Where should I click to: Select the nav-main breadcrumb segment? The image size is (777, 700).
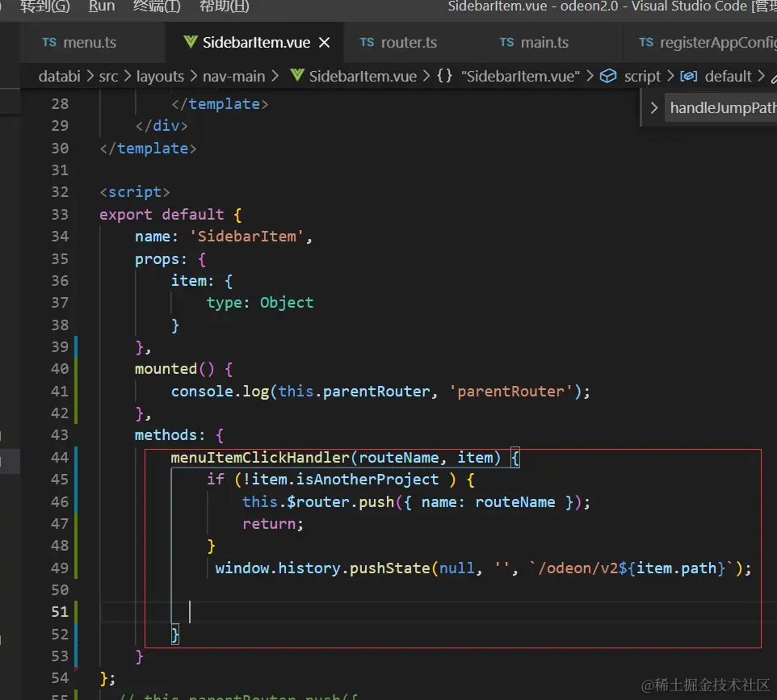click(234, 76)
